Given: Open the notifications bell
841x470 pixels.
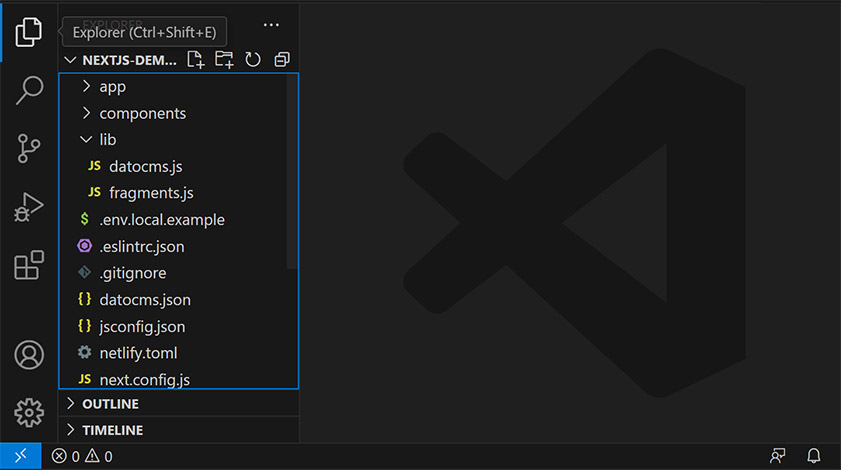Looking at the screenshot, I should pos(814,456).
